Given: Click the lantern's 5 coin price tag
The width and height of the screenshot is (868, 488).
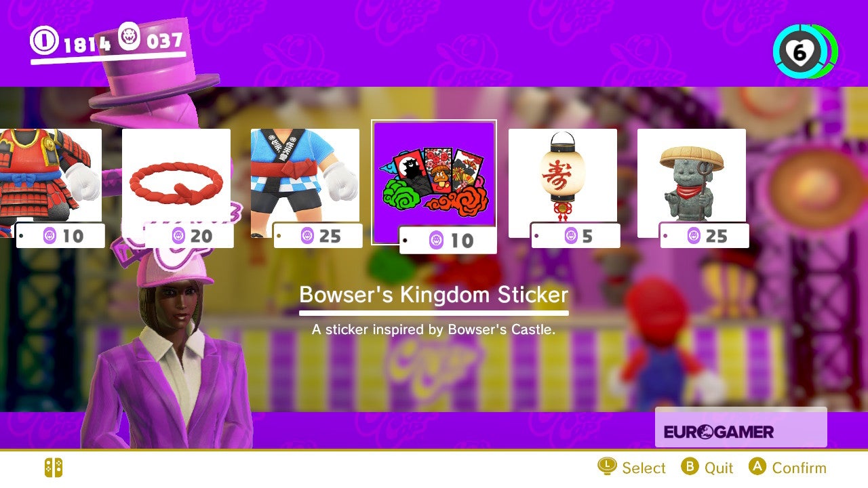Looking at the screenshot, I should point(575,236).
